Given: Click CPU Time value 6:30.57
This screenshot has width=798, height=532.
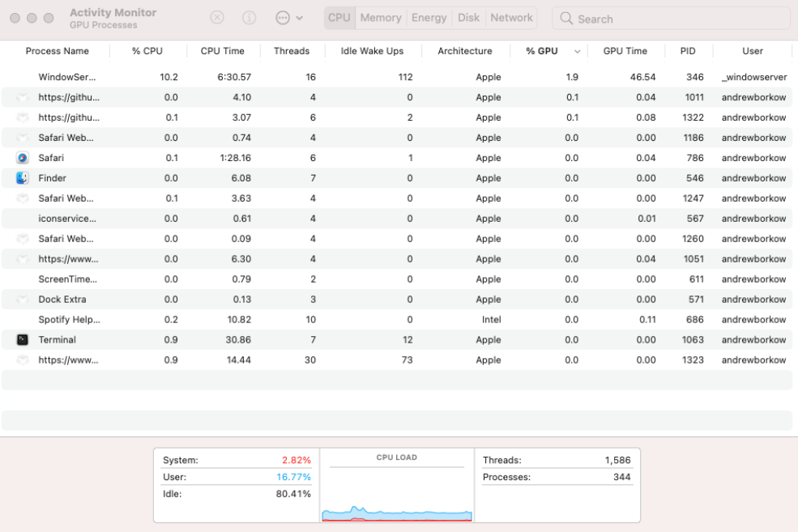Looking at the screenshot, I should coord(234,77).
